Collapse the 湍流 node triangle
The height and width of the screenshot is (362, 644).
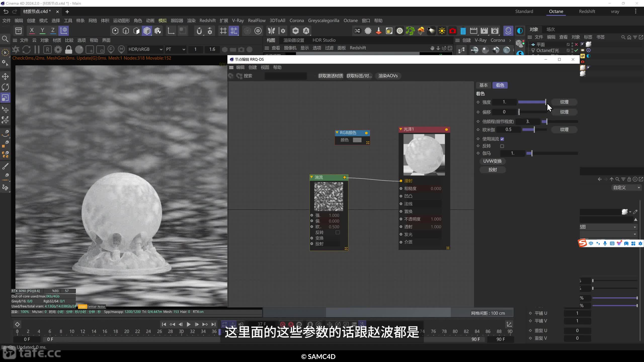[312, 177]
